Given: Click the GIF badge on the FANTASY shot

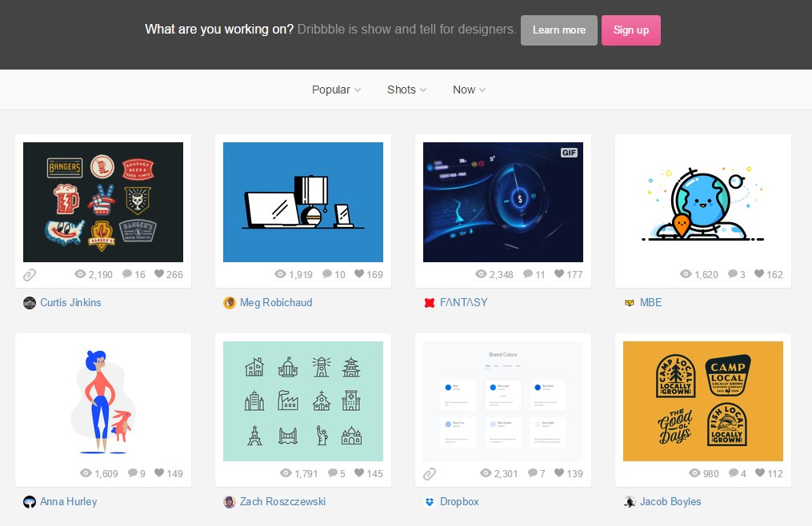Looking at the screenshot, I should pyautogui.click(x=569, y=153).
